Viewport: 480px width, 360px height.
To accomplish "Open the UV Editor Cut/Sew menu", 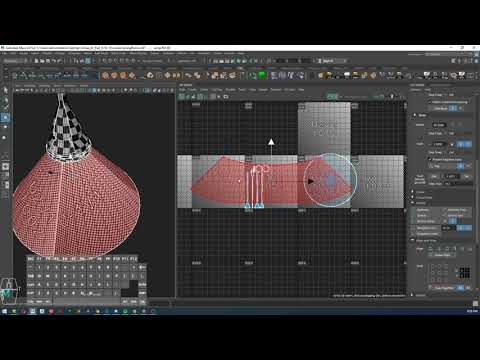I will (x=217, y=90).
